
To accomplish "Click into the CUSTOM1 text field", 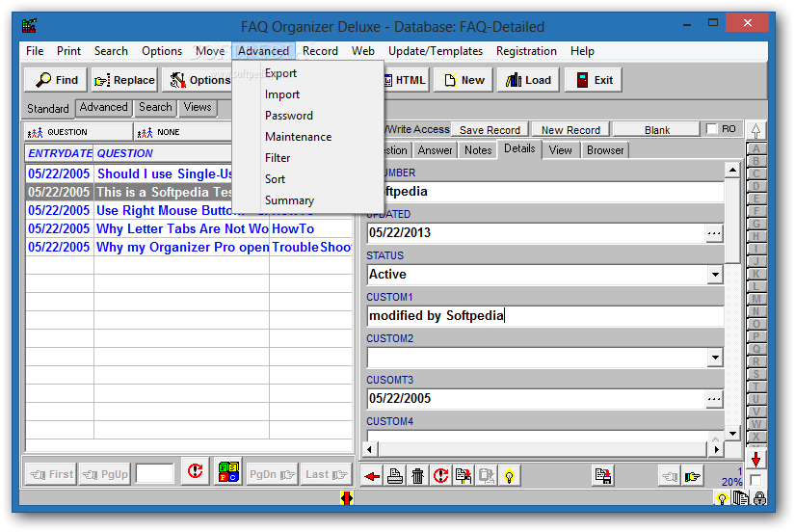I will point(545,316).
